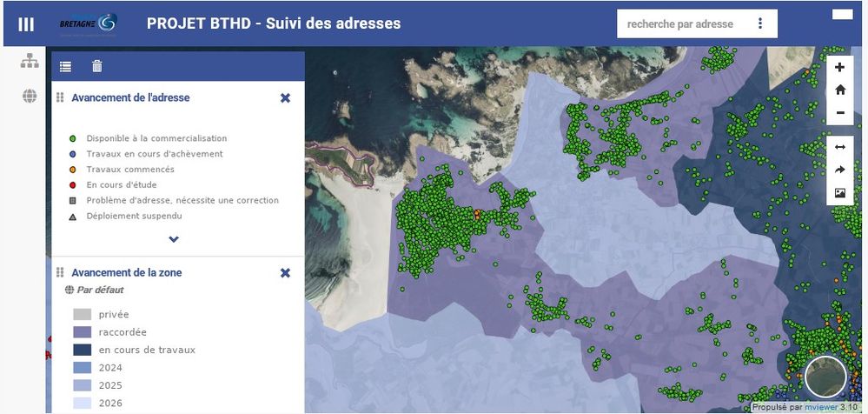Screen dimensions: 868x414
Task: Reset map to home extent
Action: pos(840,90)
